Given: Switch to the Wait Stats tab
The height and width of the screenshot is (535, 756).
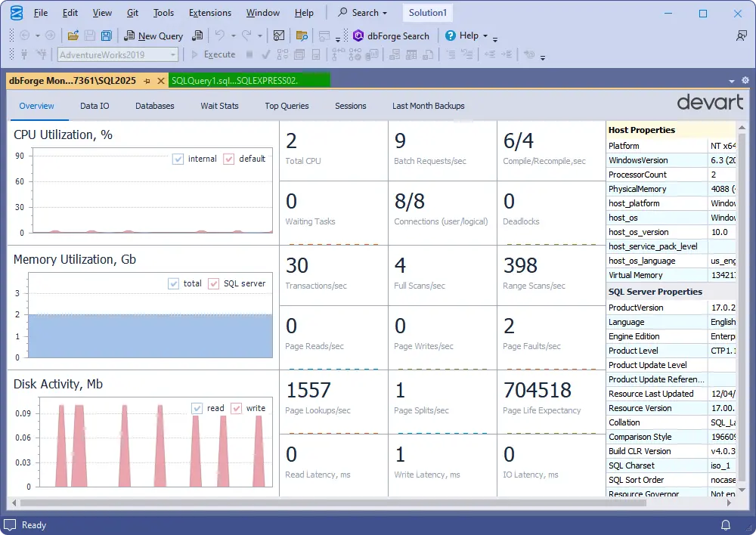Looking at the screenshot, I should (x=219, y=106).
